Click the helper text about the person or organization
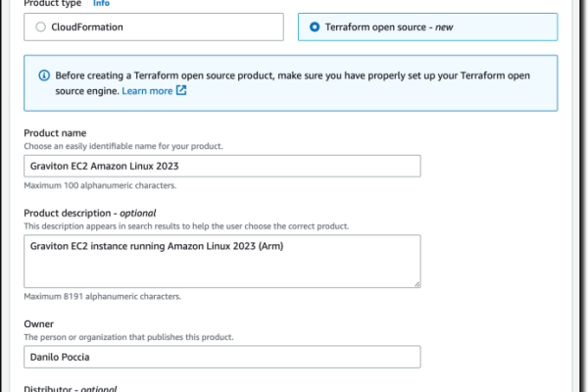 click(x=128, y=337)
